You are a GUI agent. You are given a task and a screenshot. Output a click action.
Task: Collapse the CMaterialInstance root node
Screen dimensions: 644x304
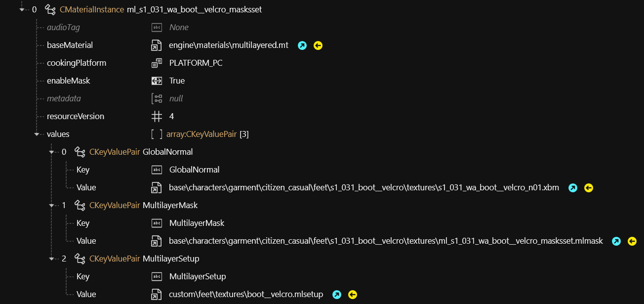click(x=22, y=9)
